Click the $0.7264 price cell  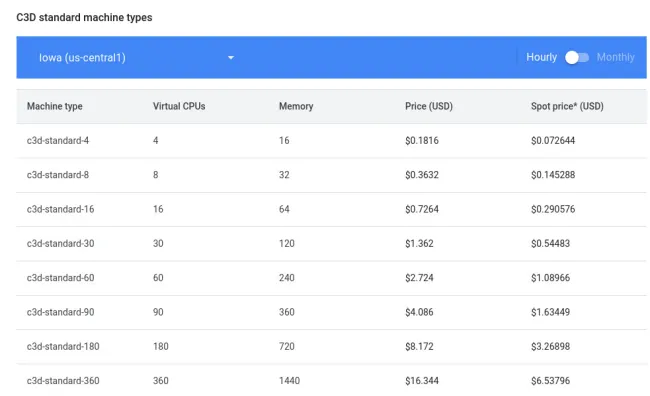click(422, 209)
